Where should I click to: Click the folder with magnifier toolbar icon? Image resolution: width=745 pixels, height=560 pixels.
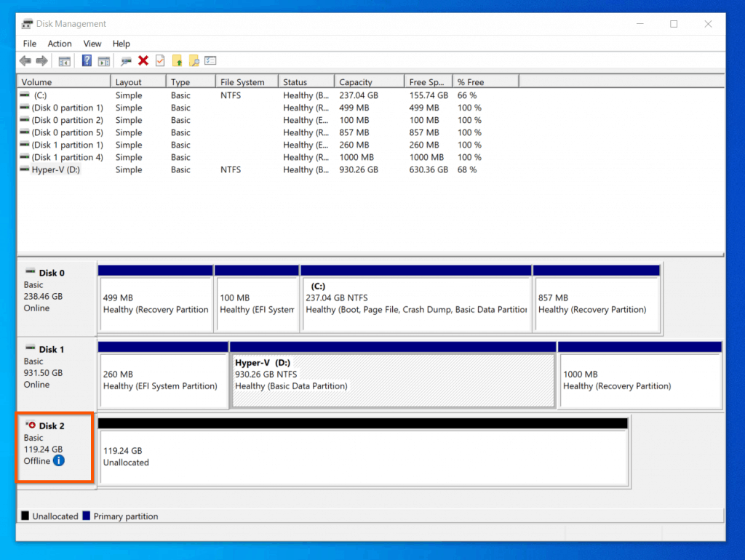point(194,61)
